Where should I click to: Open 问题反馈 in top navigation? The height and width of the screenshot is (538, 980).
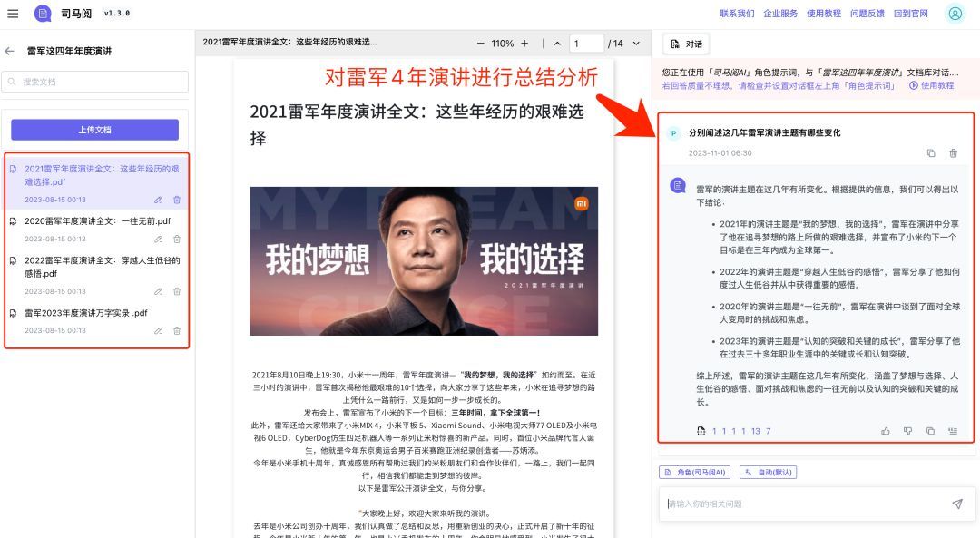(867, 13)
